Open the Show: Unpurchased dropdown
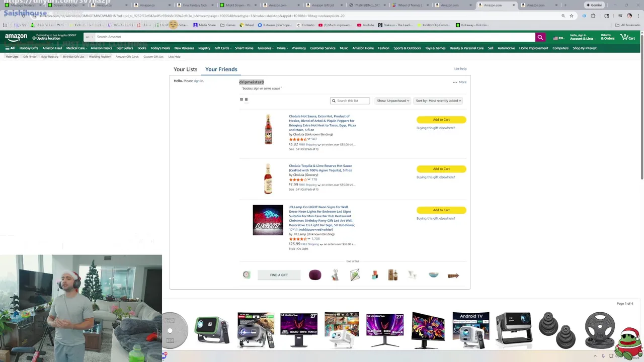The width and height of the screenshot is (644, 362). click(393, 101)
